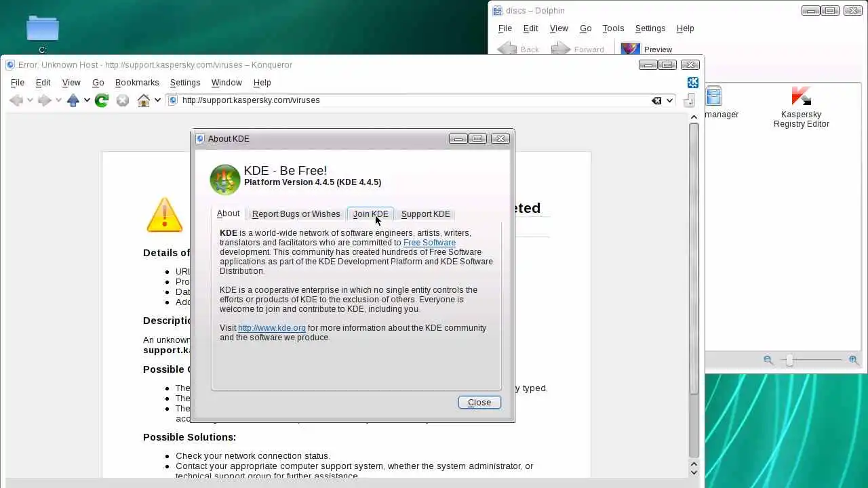This screenshot has height=488, width=868.
Task: Click the Stop loading icon in Konqueror
Action: click(122, 100)
